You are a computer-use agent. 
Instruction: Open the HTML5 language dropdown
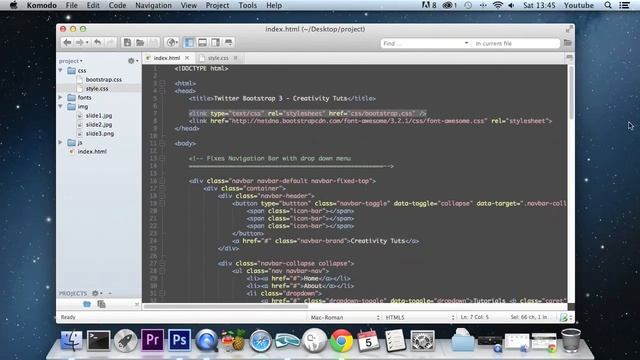pyautogui.click(x=420, y=317)
